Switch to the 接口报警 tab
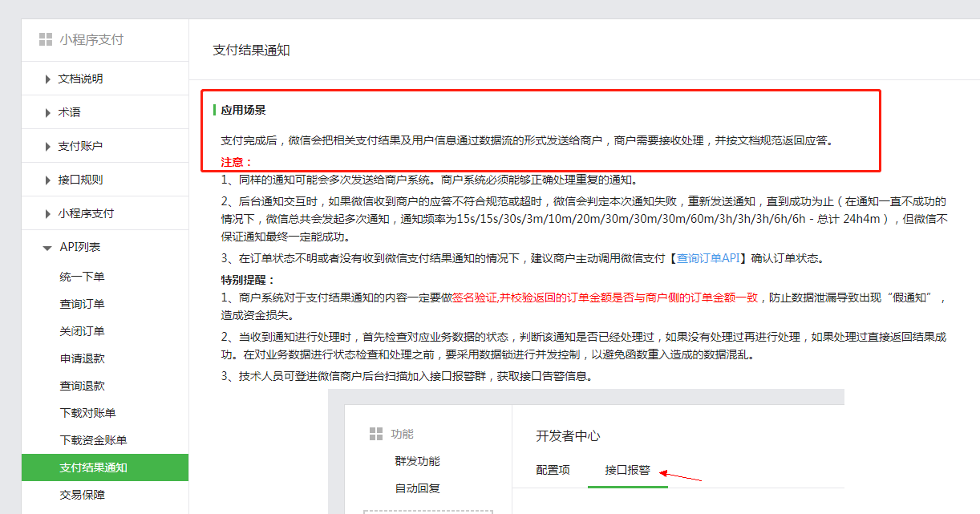This screenshot has height=514, width=980. pyautogui.click(x=628, y=471)
